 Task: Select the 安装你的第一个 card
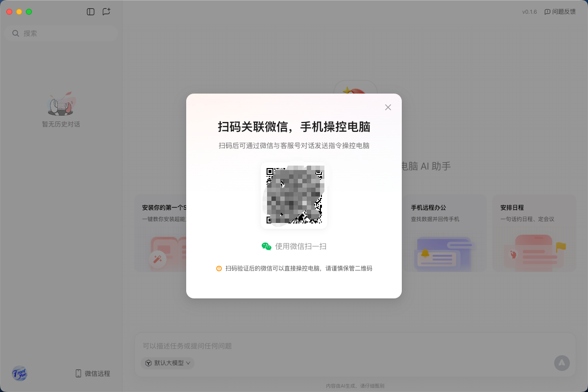161,233
